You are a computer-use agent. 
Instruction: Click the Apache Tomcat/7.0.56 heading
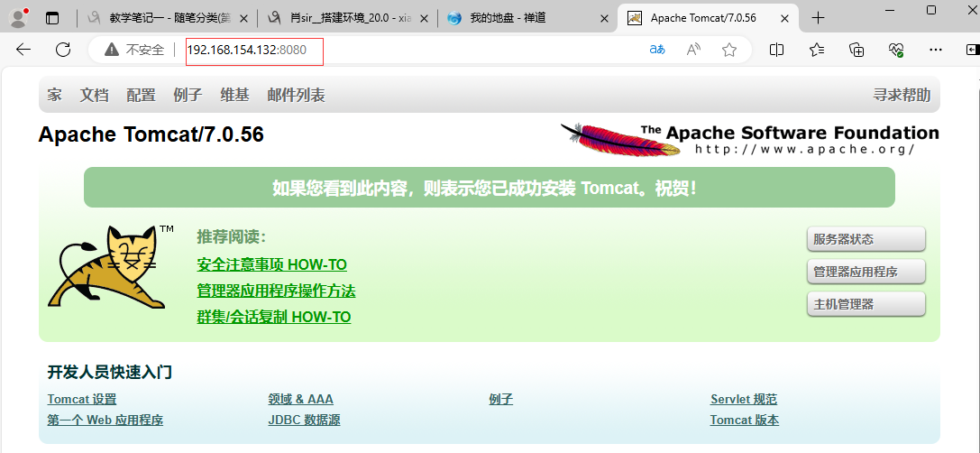151,134
